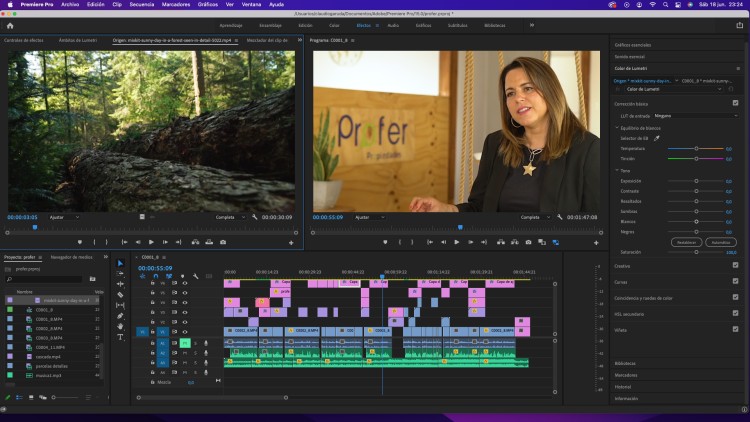Open Program monitor button editor plus

click(x=596, y=243)
